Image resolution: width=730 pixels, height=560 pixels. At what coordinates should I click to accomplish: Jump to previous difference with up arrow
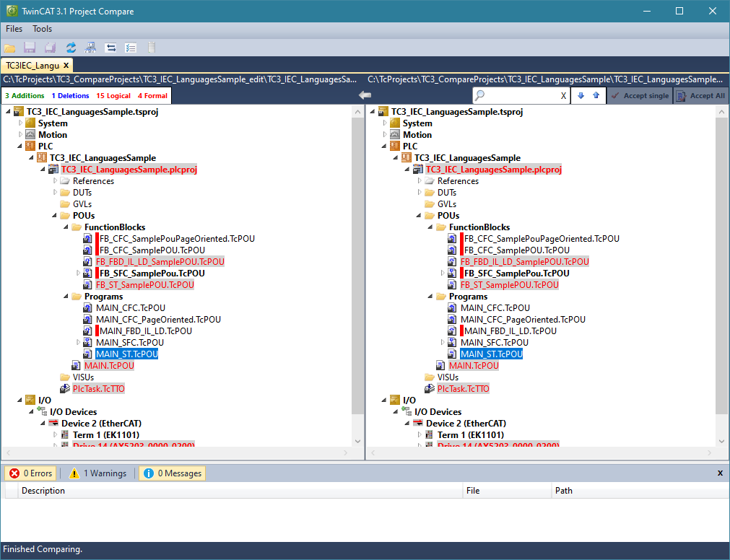[596, 95]
